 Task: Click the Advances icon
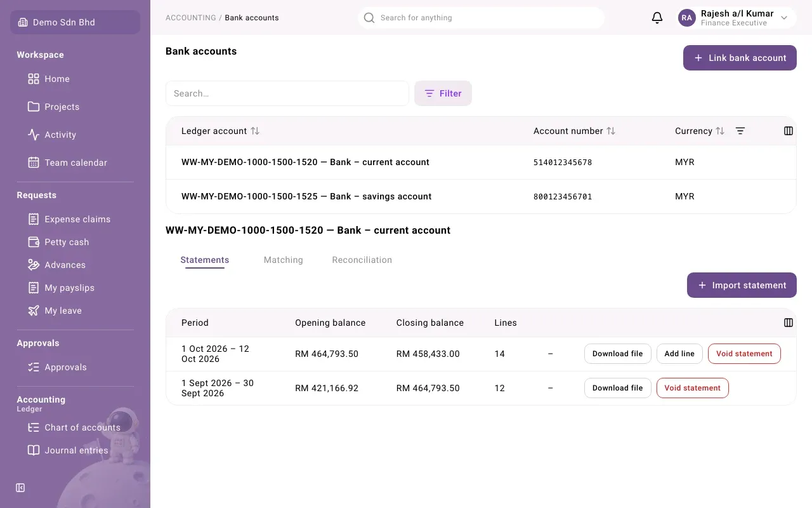pos(34,265)
